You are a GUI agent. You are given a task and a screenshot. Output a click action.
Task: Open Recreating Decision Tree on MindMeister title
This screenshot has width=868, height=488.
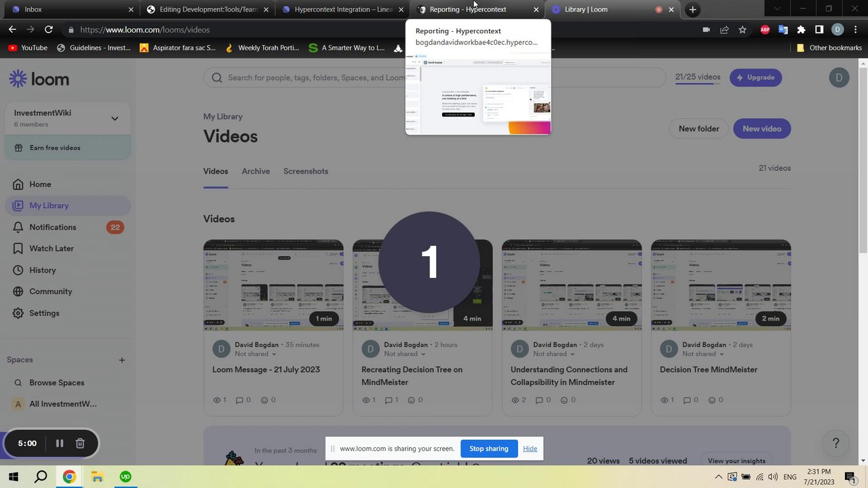[x=412, y=376]
